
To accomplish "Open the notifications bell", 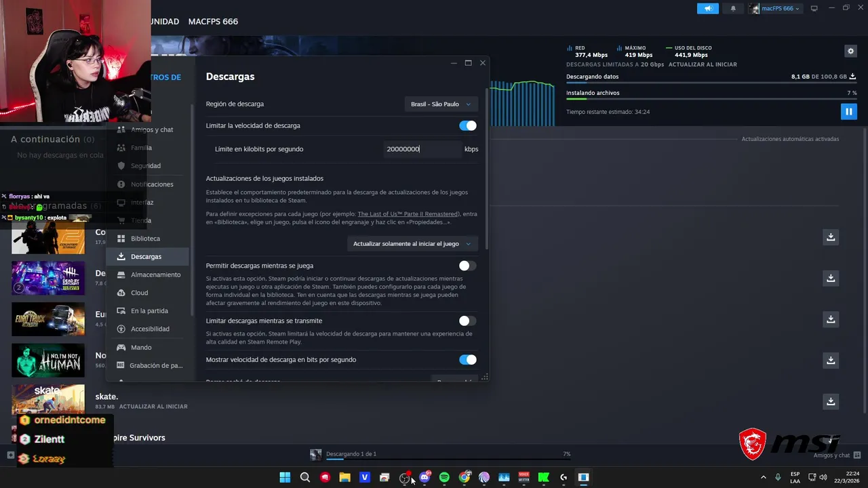I will point(733,8).
